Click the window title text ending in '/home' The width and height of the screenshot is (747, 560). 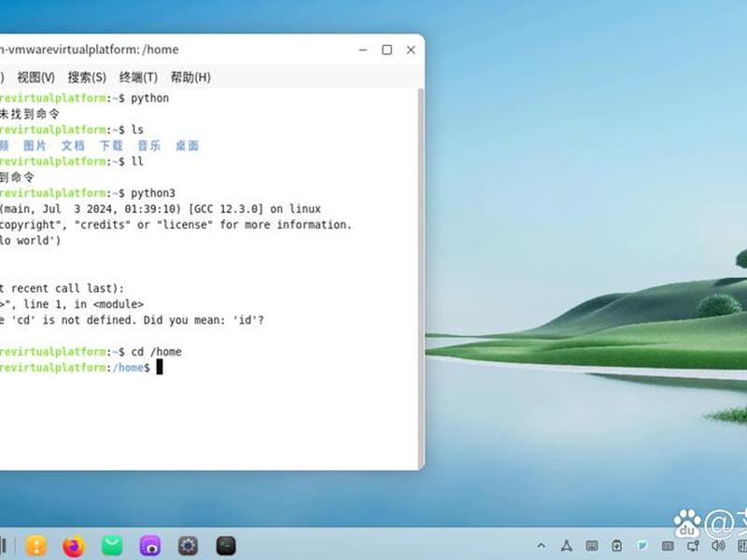click(89, 49)
